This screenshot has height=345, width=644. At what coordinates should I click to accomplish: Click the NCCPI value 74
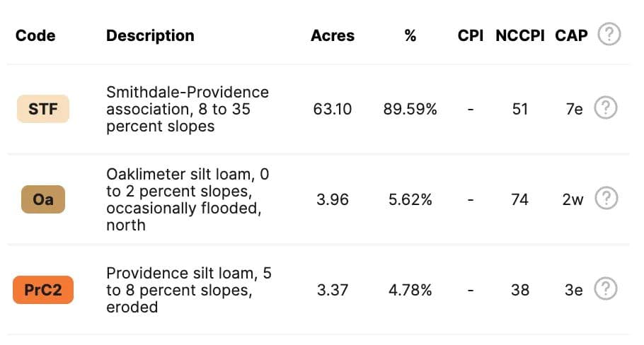520,199
